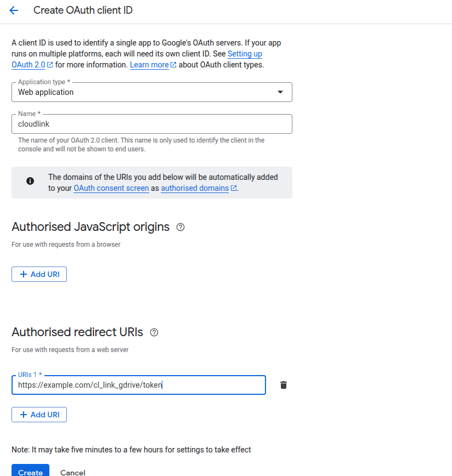Viewport: 452px width, 476px height.
Task: Click the back arrow icon
Action: [x=14, y=10]
